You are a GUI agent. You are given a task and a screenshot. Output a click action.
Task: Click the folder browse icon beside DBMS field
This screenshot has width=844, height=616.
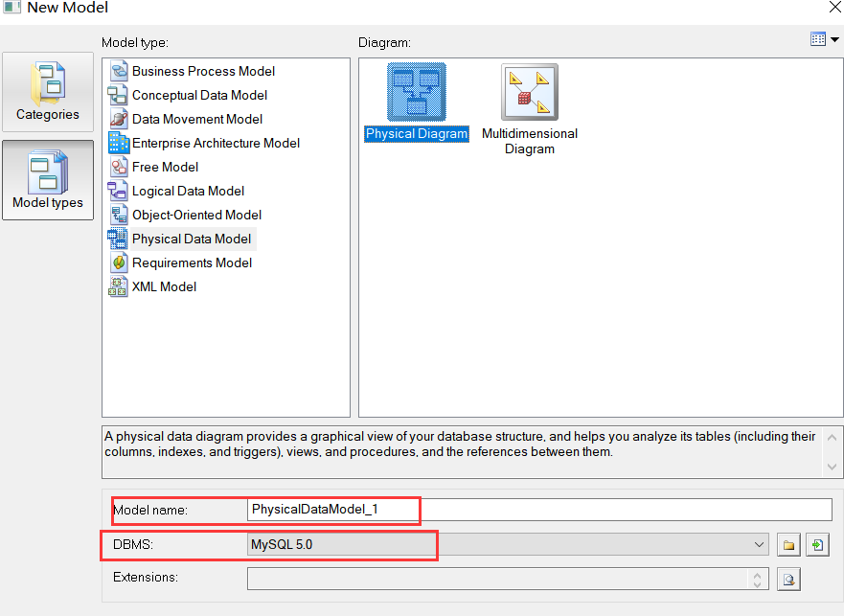(x=787, y=544)
